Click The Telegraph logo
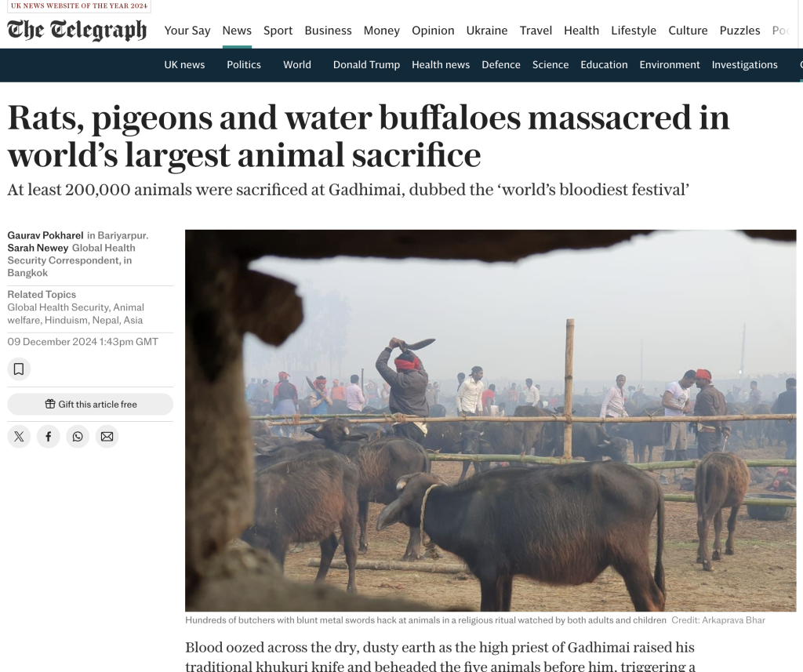Screen dimensions: 803x672 (x=77, y=31)
